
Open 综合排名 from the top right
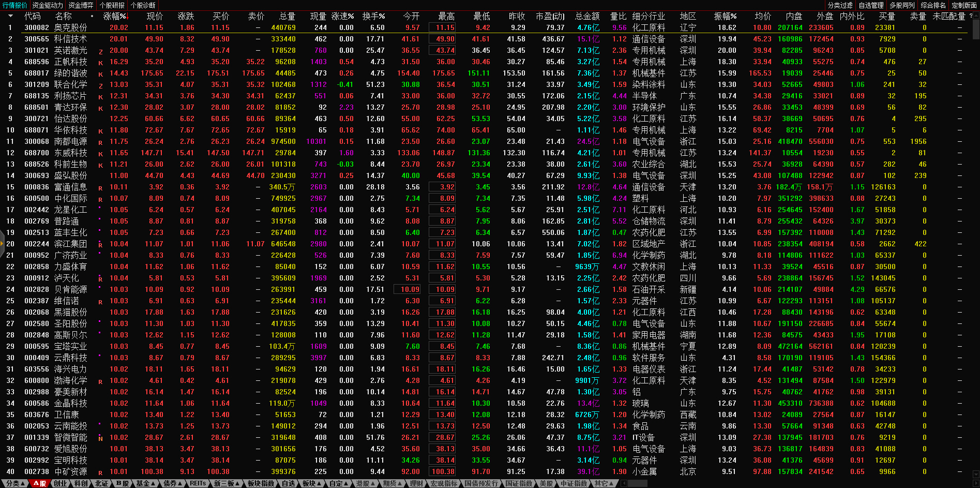pyautogui.click(x=933, y=5)
